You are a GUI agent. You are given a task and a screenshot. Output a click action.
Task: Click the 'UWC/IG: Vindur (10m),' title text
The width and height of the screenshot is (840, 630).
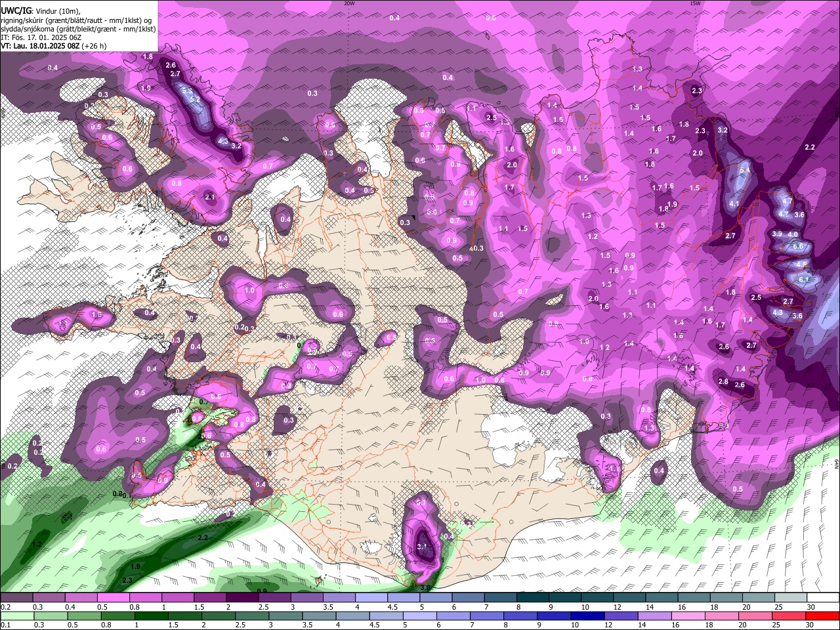pyautogui.click(x=40, y=11)
